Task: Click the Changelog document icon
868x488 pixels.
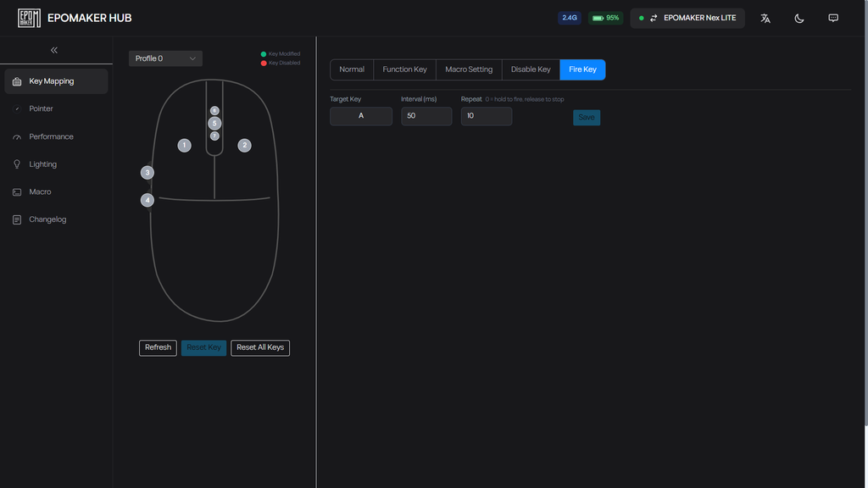Action: 17,219
